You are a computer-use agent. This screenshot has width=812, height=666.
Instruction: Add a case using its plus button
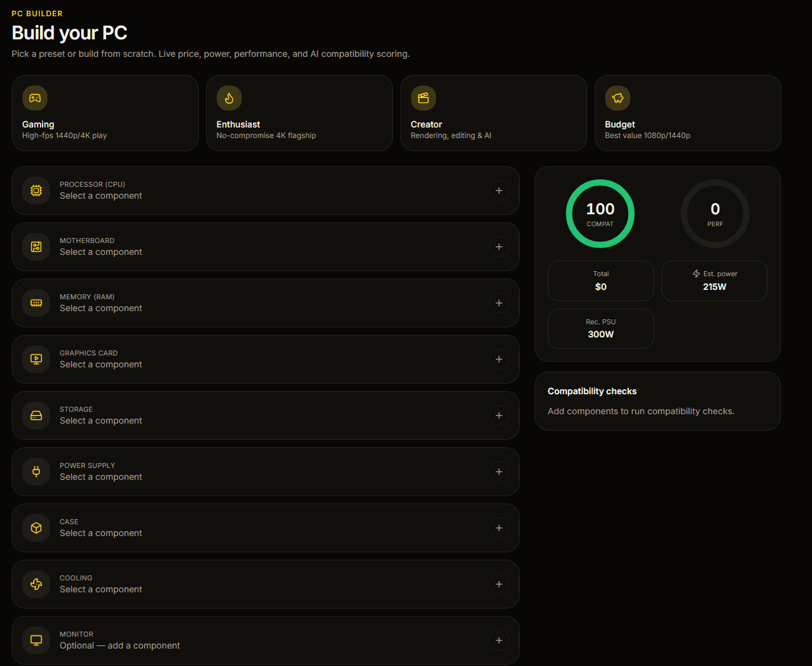pos(499,528)
